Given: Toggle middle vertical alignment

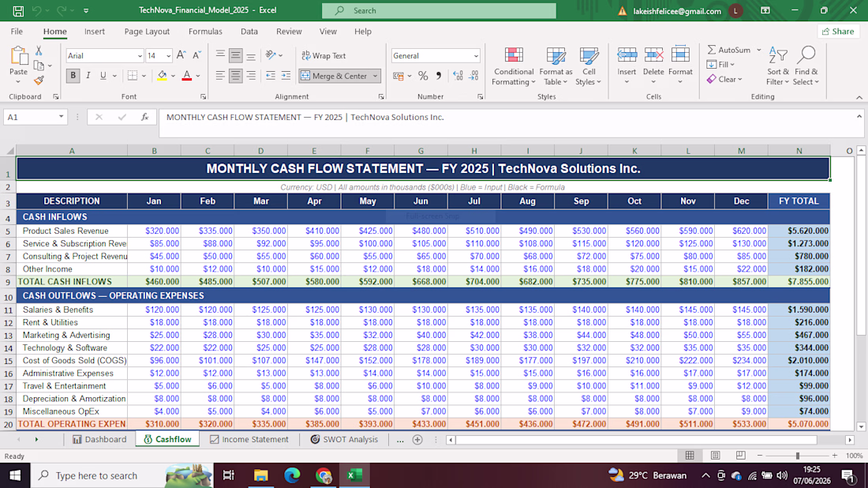Looking at the screenshot, I should (235, 55).
